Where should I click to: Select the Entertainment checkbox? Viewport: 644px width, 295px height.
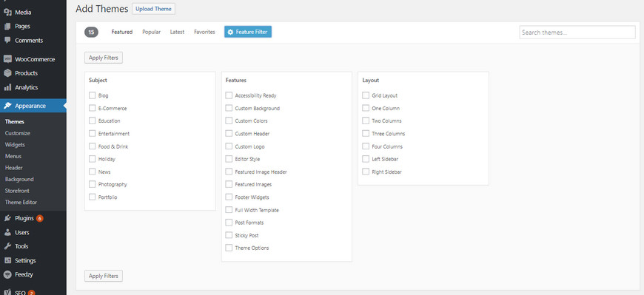[92, 133]
